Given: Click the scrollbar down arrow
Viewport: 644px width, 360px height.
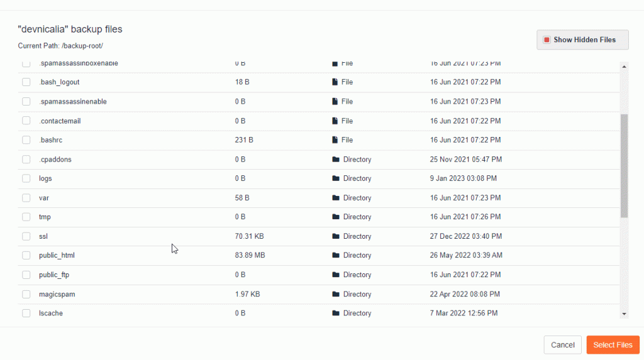Looking at the screenshot, I should coord(624,314).
